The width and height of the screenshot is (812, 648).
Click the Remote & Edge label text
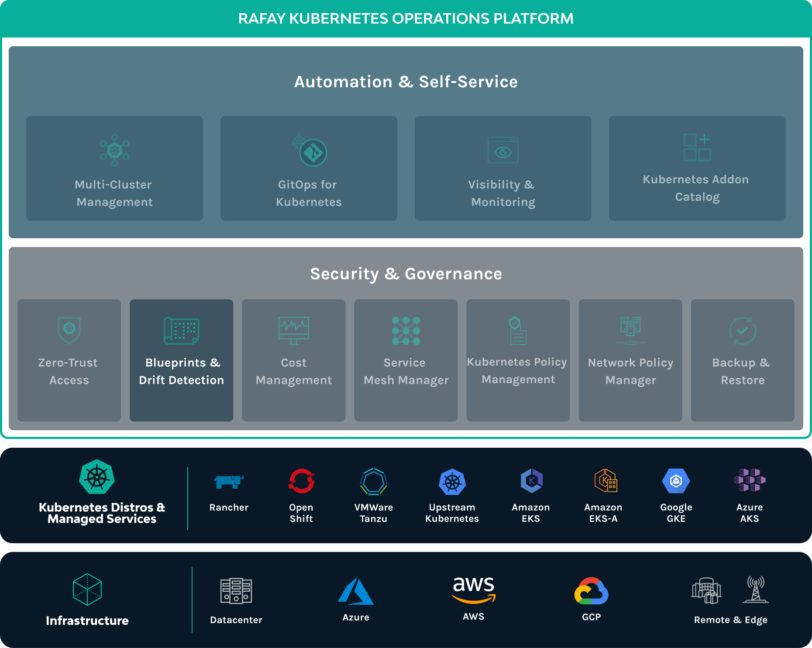(731, 620)
